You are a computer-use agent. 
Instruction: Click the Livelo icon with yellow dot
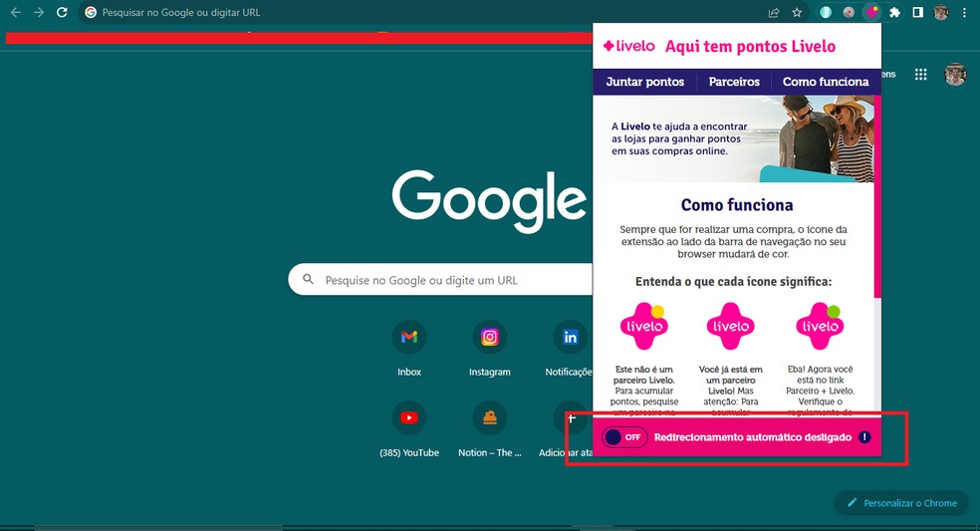pyautogui.click(x=643, y=326)
